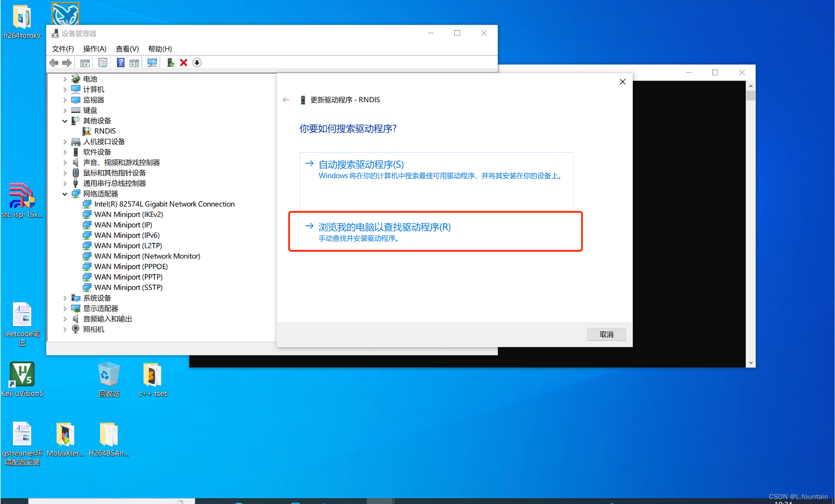Select gstreamer环境配置安装 desktop document
This screenshot has width=835, height=504.
click(22, 444)
